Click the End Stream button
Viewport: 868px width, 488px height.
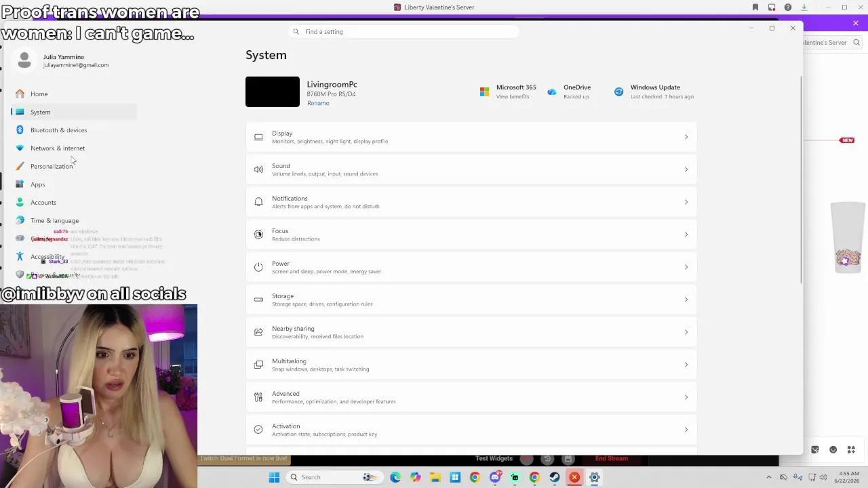612,459
